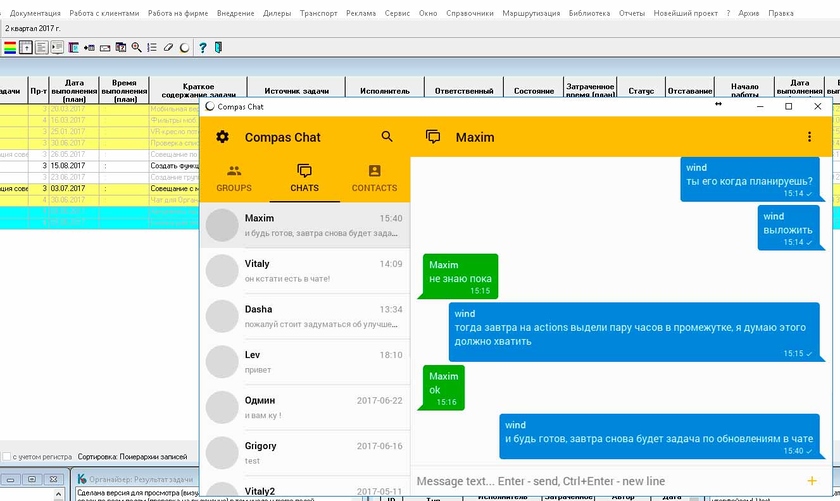Select the Lev conversation
The height and width of the screenshot is (501, 840).
click(x=305, y=362)
